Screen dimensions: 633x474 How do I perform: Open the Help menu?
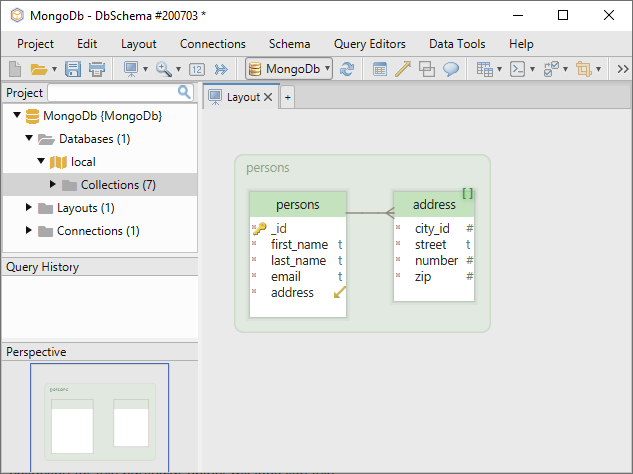pyautogui.click(x=521, y=44)
